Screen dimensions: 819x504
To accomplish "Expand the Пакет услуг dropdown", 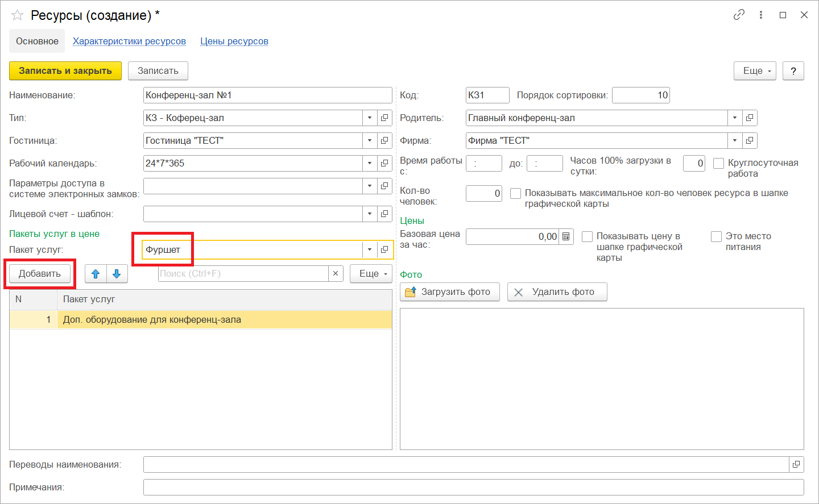I will 370,249.
